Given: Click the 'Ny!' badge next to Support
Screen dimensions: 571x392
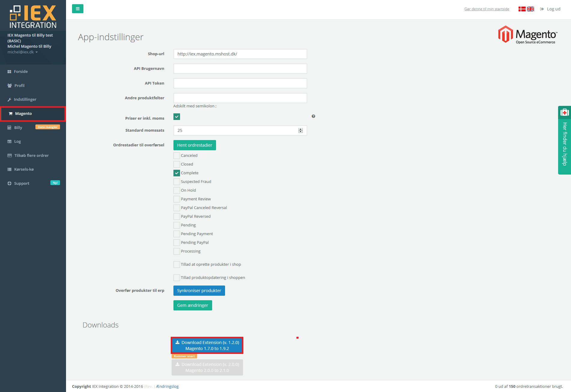Looking at the screenshot, I should pyautogui.click(x=55, y=183).
